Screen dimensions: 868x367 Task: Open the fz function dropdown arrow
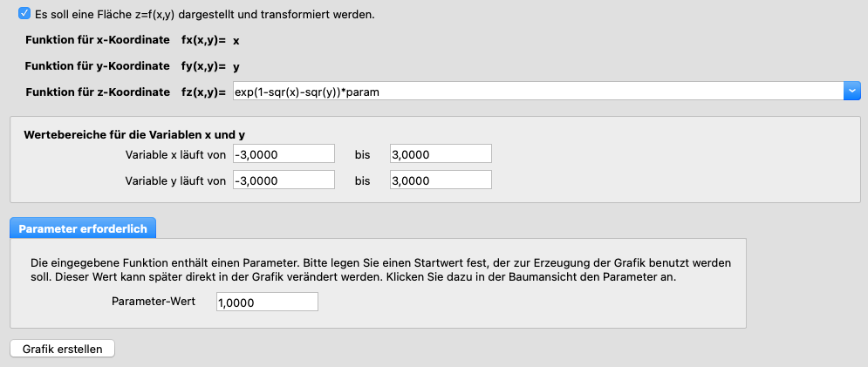coord(852,91)
